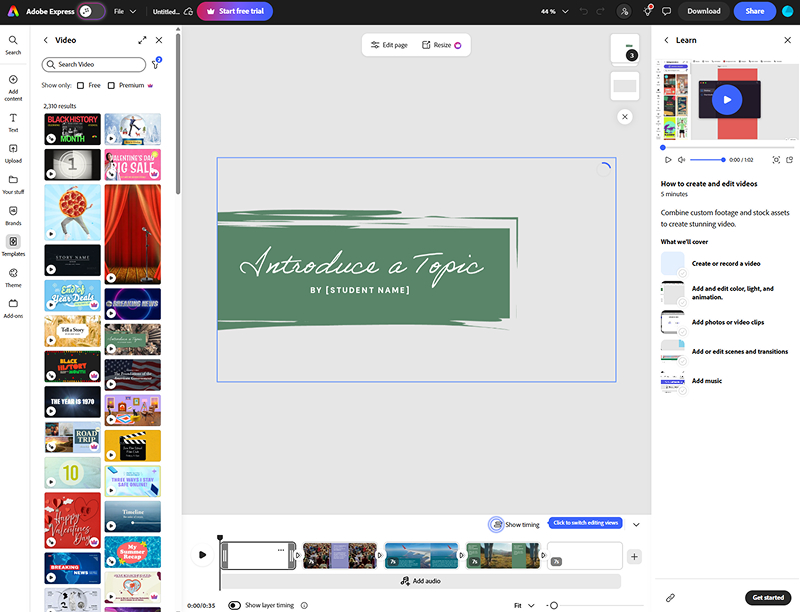800x612 pixels.
Task: Open the Brands panel in sidebar
Action: coord(13,215)
